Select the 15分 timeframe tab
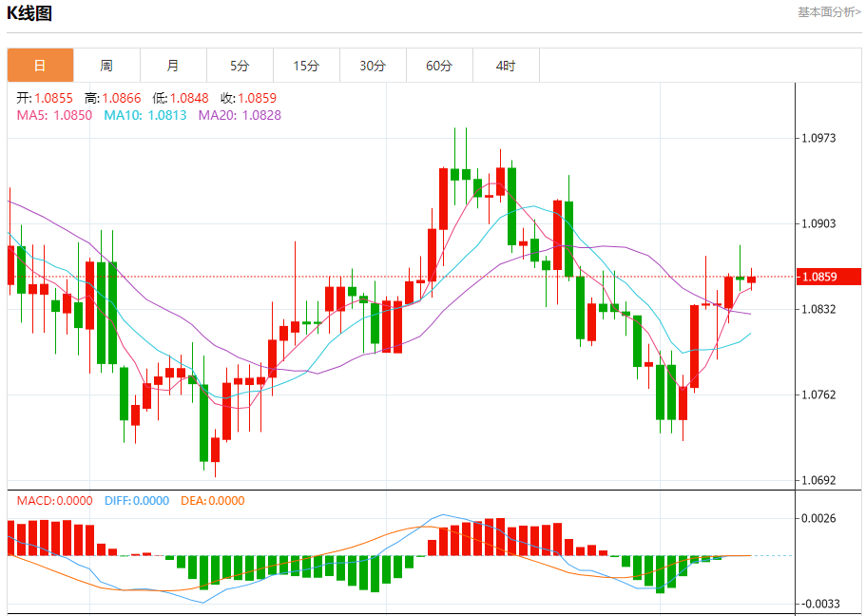866x616 pixels. [x=306, y=66]
